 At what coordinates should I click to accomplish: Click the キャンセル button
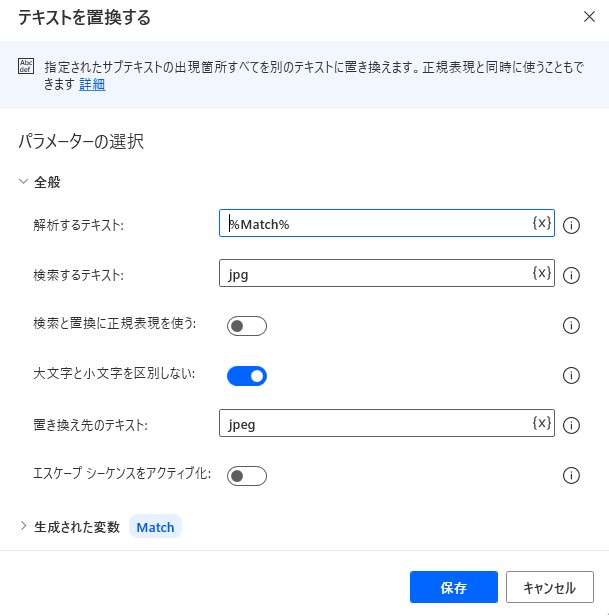coord(550,587)
